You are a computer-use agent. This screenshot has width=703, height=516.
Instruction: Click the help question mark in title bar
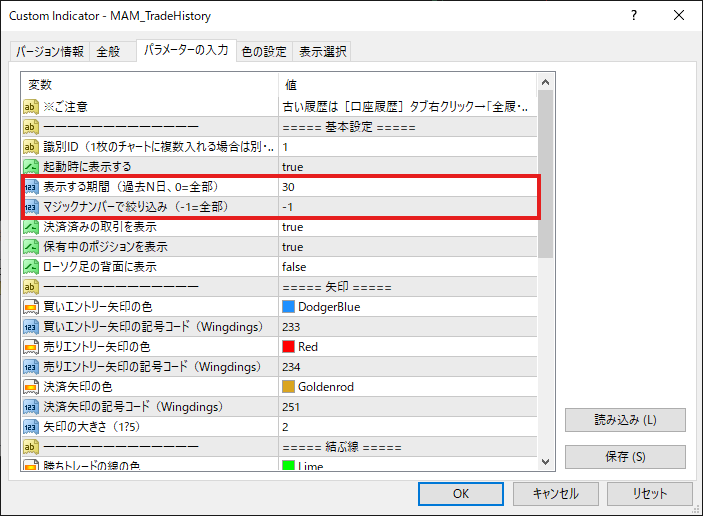click(x=634, y=16)
